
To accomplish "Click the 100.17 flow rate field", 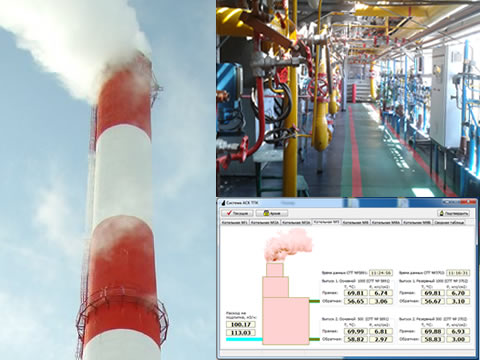I will click(241, 324).
